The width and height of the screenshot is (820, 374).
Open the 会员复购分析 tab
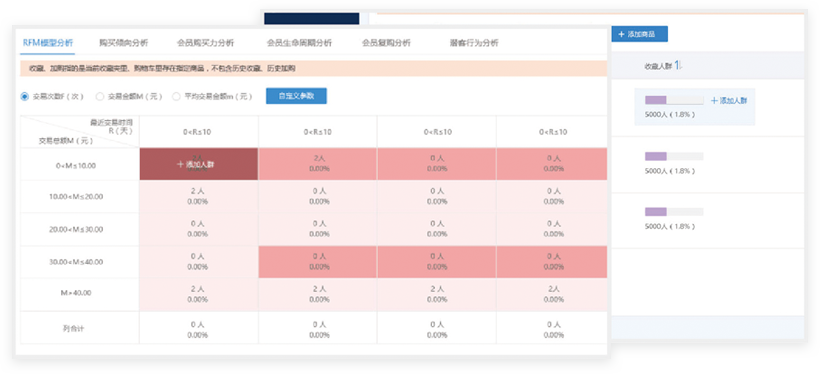[386, 43]
